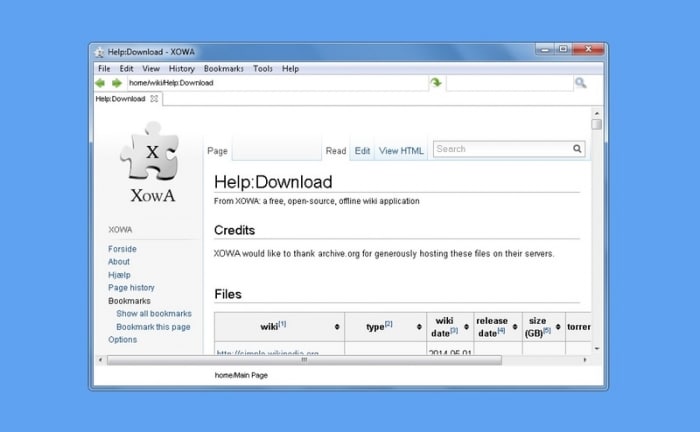Open the Show all bookmarks link
The image size is (700, 432).
(154, 314)
